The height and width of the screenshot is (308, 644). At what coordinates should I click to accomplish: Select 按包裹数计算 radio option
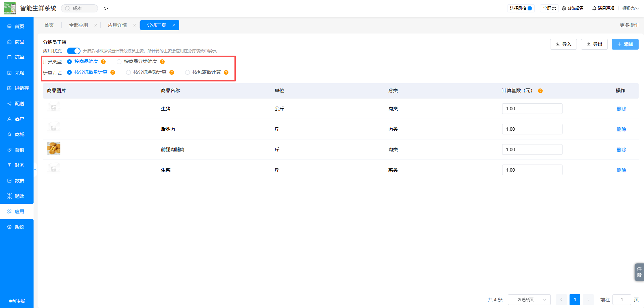coord(187,72)
